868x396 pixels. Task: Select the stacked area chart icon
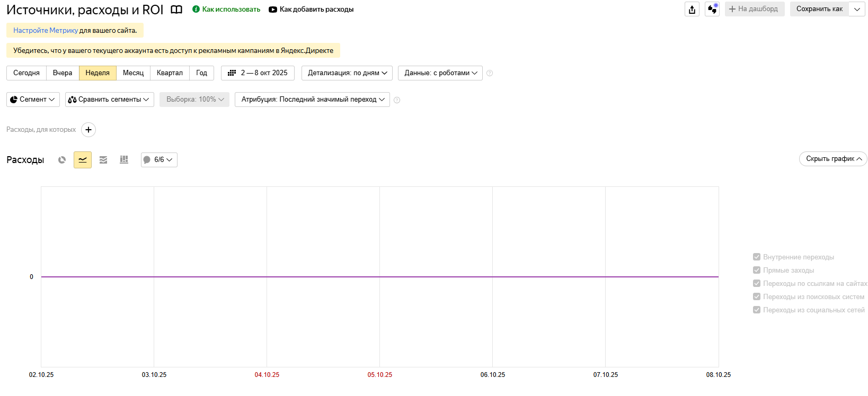pos(103,160)
